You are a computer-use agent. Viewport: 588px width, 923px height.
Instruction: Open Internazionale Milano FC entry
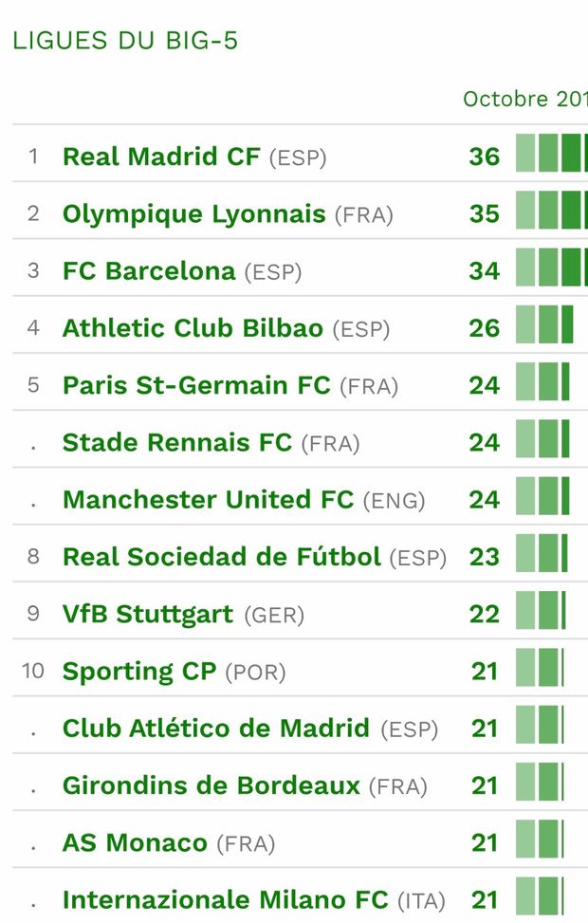tap(225, 899)
